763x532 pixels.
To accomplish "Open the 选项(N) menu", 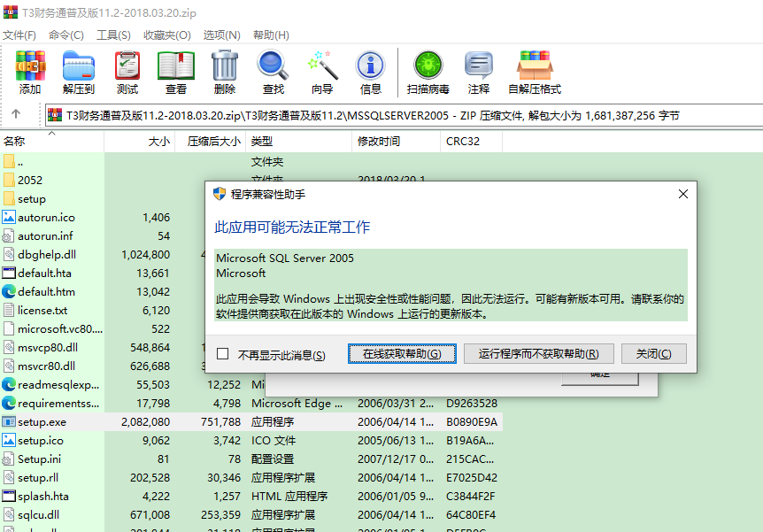I will [222, 35].
